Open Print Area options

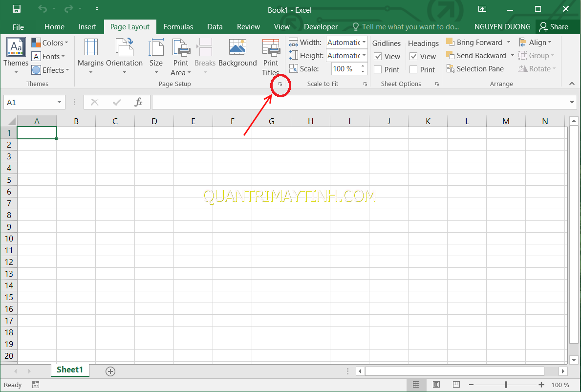(181, 56)
